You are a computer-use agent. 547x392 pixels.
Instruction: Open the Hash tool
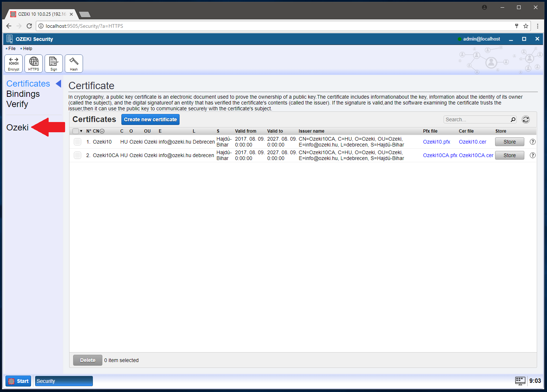pos(74,64)
